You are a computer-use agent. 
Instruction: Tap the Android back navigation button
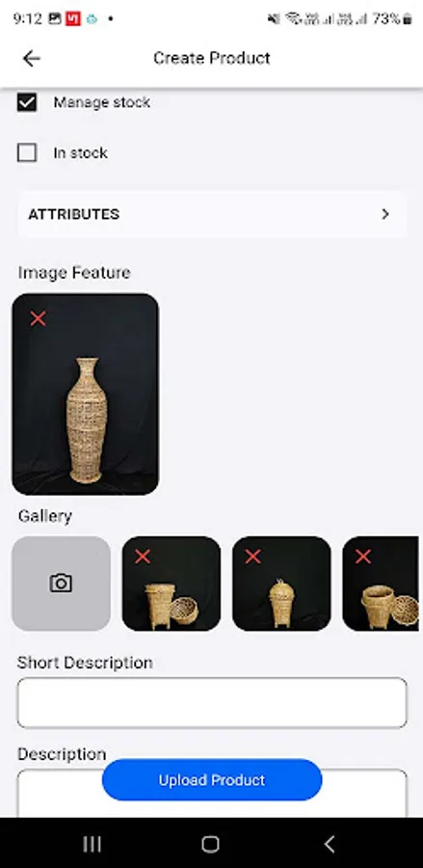(x=330, y=844)
